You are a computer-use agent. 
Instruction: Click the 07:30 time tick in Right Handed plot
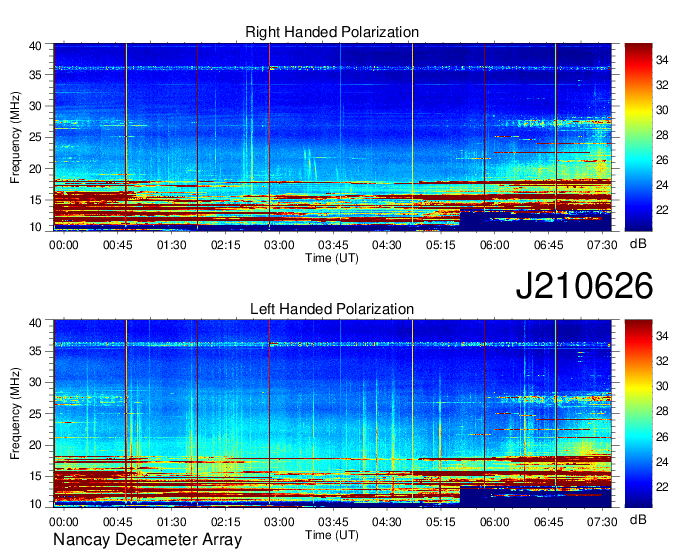[x=602, y=245]
